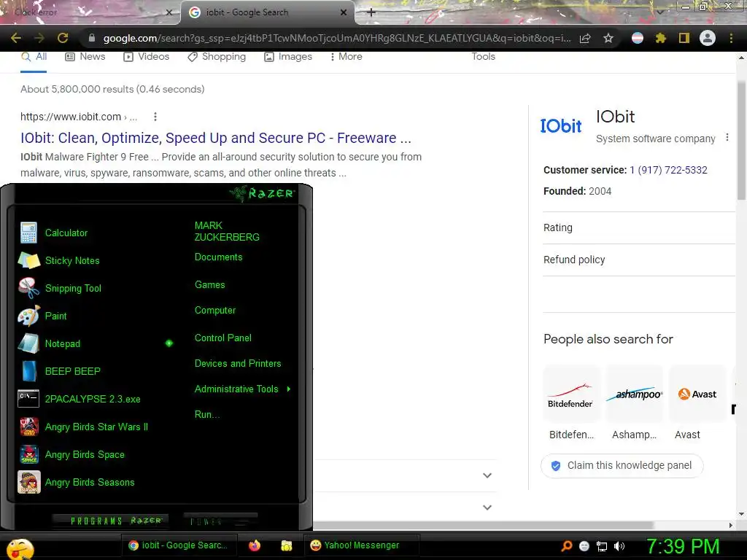Viewport: 747px width, 560px height.
Task: Open the Chrome profile avatar
Action: (708, 38)
